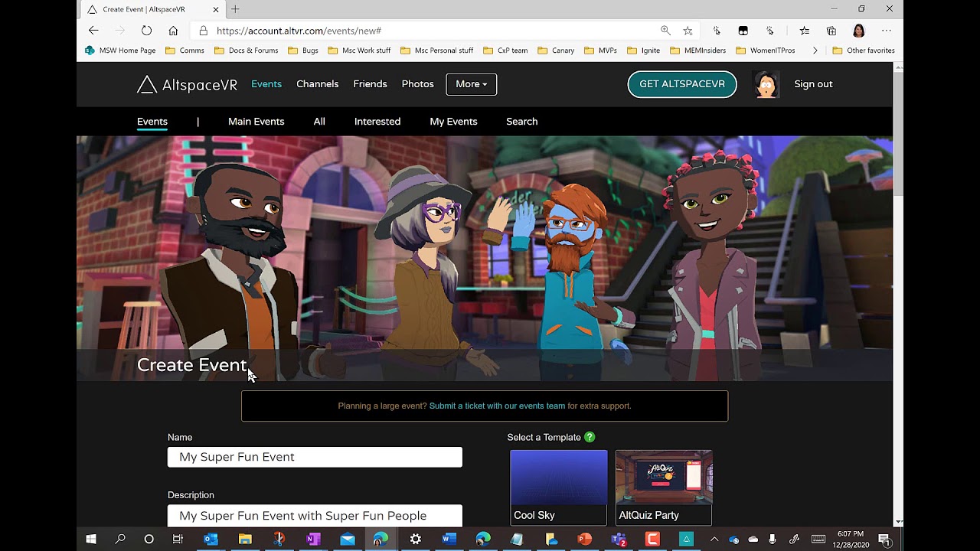This screenshot has height=551, width=980.
Task: Click the browser address bar URL
Action: [x=299, y=31]
